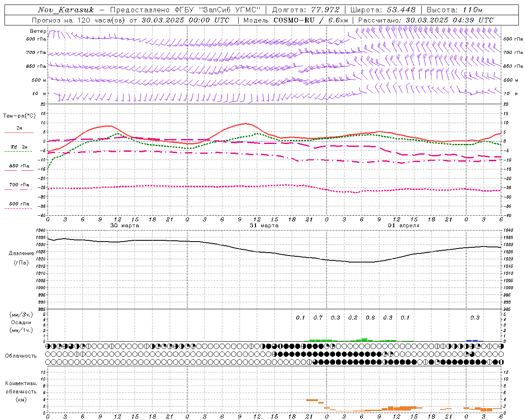Click the red 2м temperature legend line
The height and width of the screenshot is (420, 525).
pos(19,132)
